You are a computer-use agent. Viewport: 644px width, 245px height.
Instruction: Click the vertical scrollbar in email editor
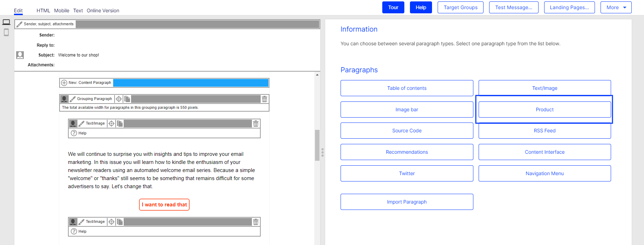click(317, 145)
